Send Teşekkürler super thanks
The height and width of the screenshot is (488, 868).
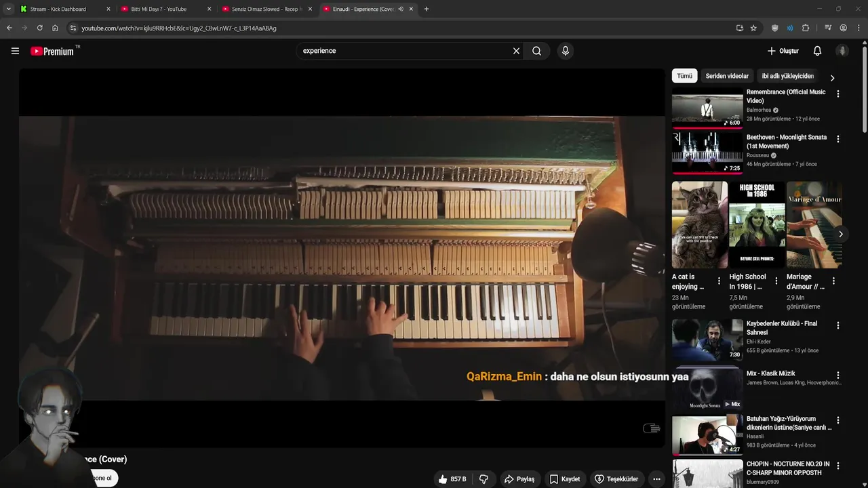[616, 479]
